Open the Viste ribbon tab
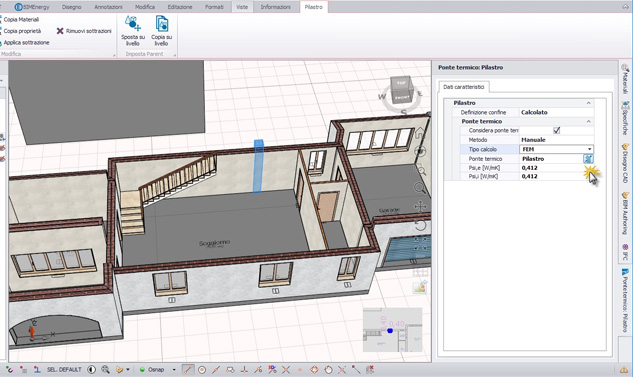 [x=242, y=7]
